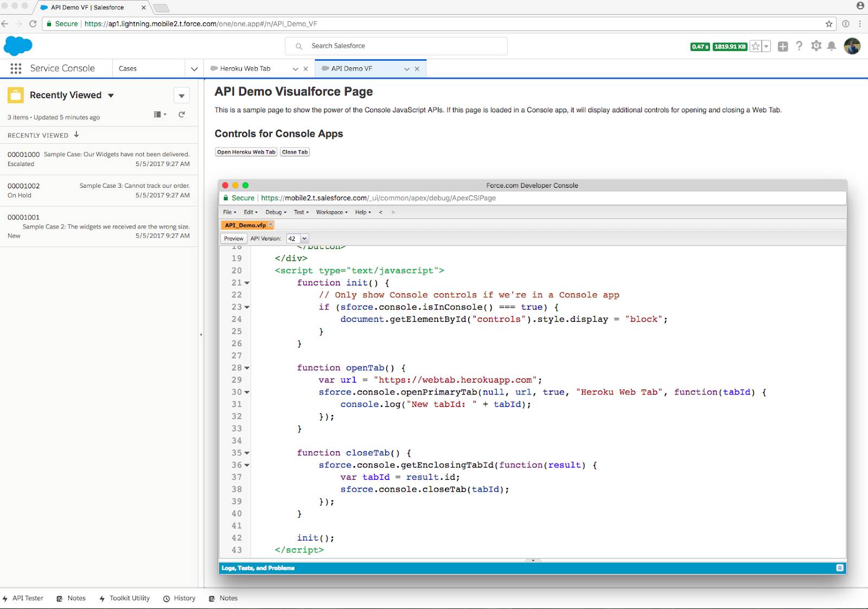
Task: Open the API Tester utility
Action: point(23,598)
